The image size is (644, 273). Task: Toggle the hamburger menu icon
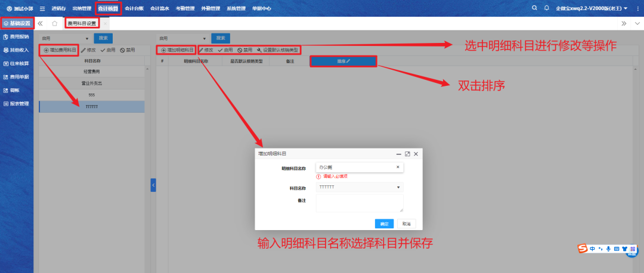(x=42, y=8)
